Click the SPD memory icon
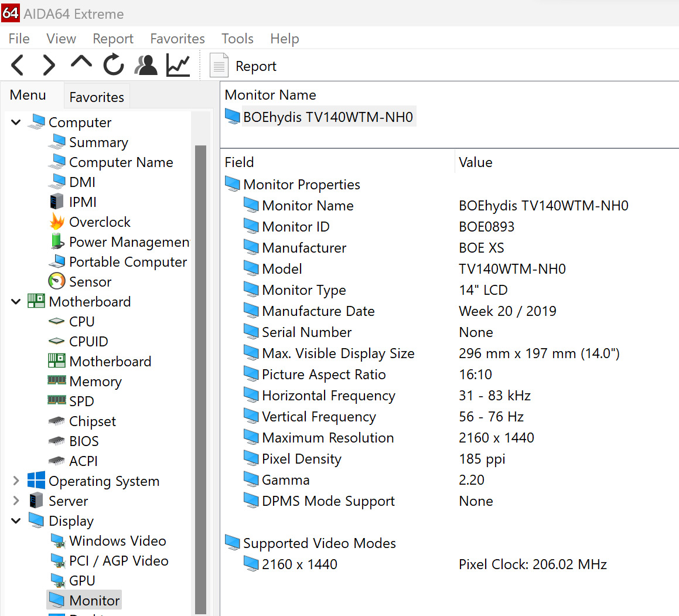The image size is (679, 616). pyautogui.click(x=57, y=400)
